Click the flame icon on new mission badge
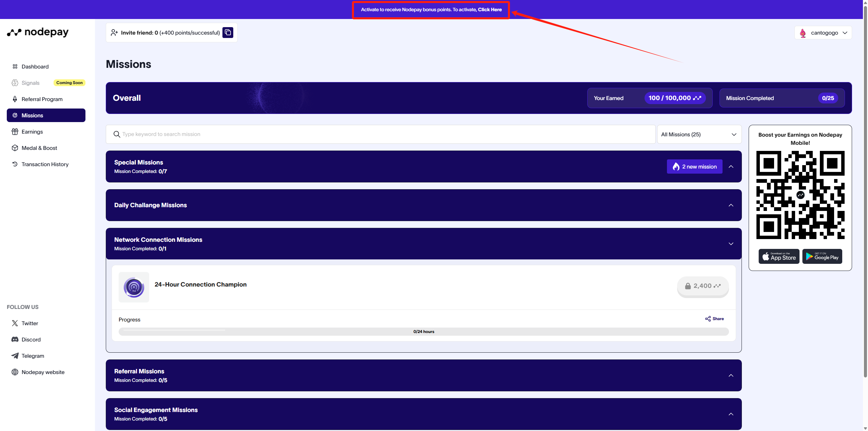Image resolution: width=868 pixels, height=431 pixels. 676,166
